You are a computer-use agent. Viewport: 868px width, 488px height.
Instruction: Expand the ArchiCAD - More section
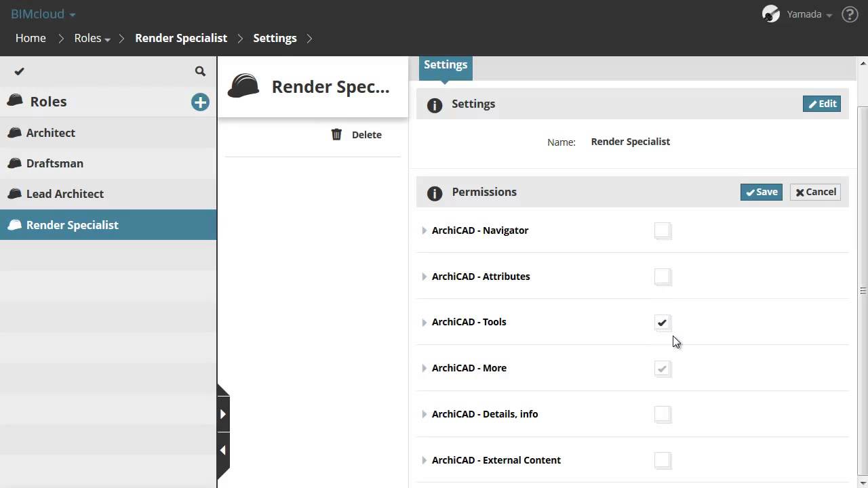(425, 368)
